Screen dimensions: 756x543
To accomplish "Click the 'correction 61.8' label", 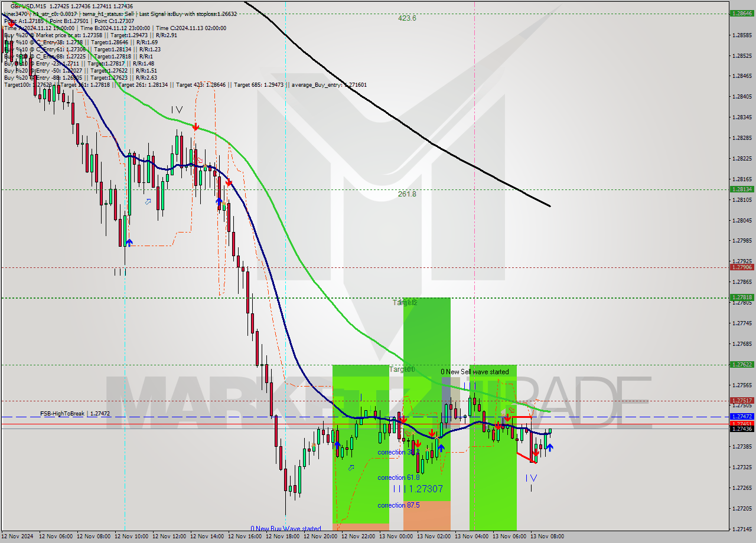I will point(399,477).
